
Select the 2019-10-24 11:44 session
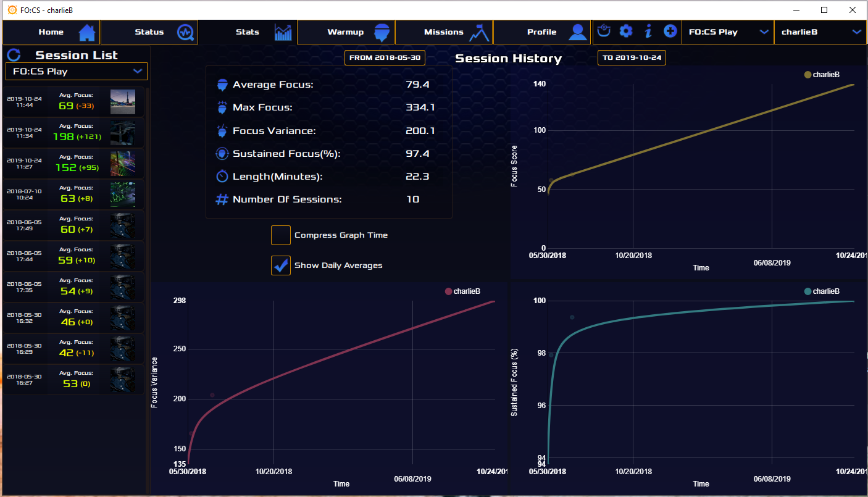coord(74,102)
